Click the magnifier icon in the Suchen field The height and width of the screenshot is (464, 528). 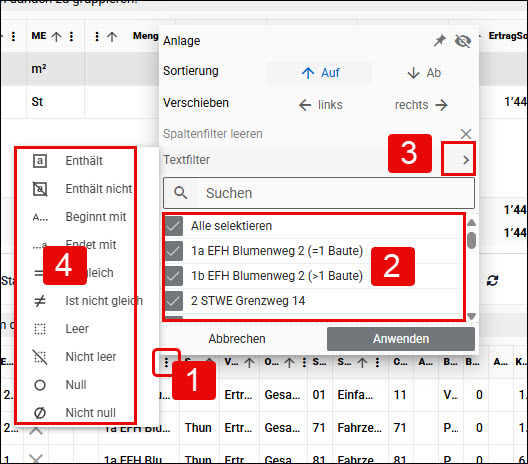[x=180, y=193]
